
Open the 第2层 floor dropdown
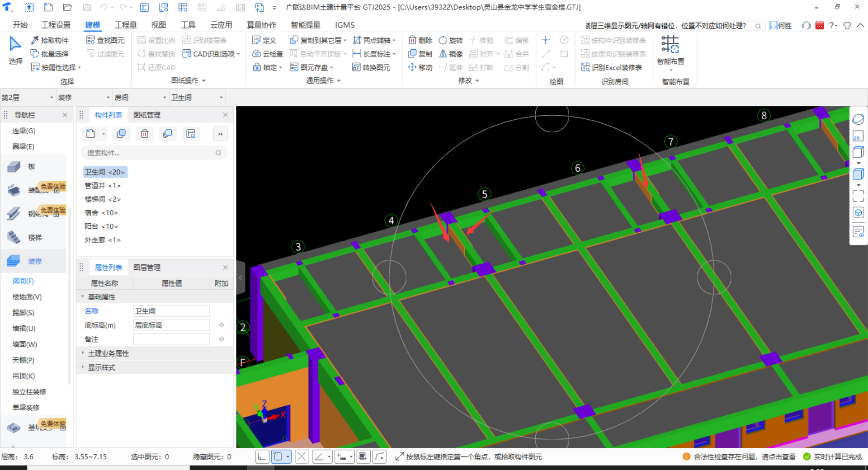[x=28, y=97]
